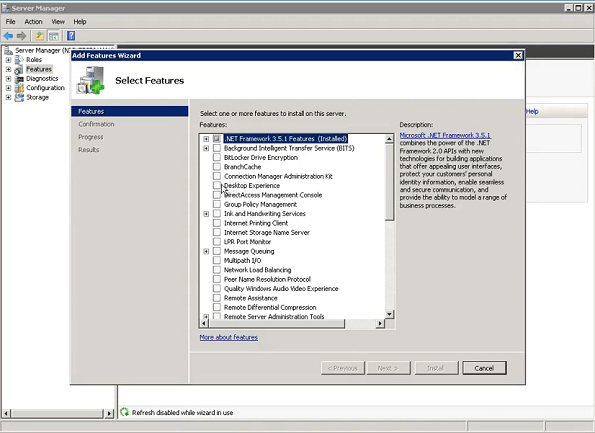Click the feature list scroll down arrow

(x=389, y=314)
